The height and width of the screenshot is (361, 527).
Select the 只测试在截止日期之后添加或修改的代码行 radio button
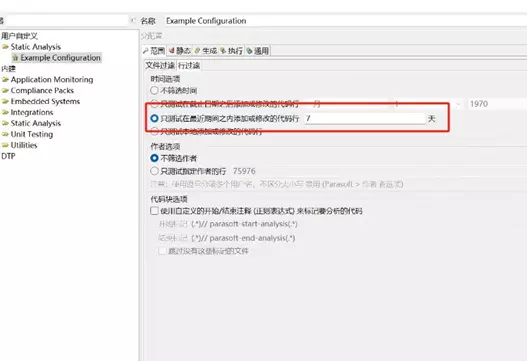[x=154, y=104]
